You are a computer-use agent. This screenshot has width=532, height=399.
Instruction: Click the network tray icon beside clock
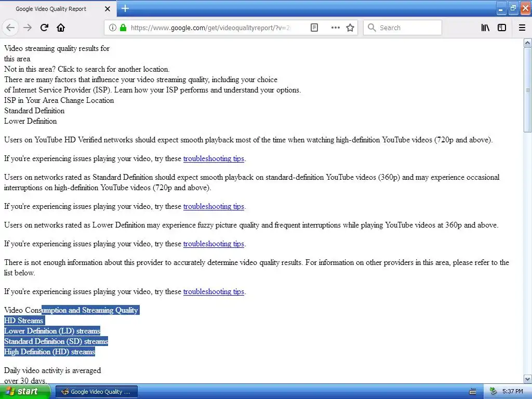493,392
